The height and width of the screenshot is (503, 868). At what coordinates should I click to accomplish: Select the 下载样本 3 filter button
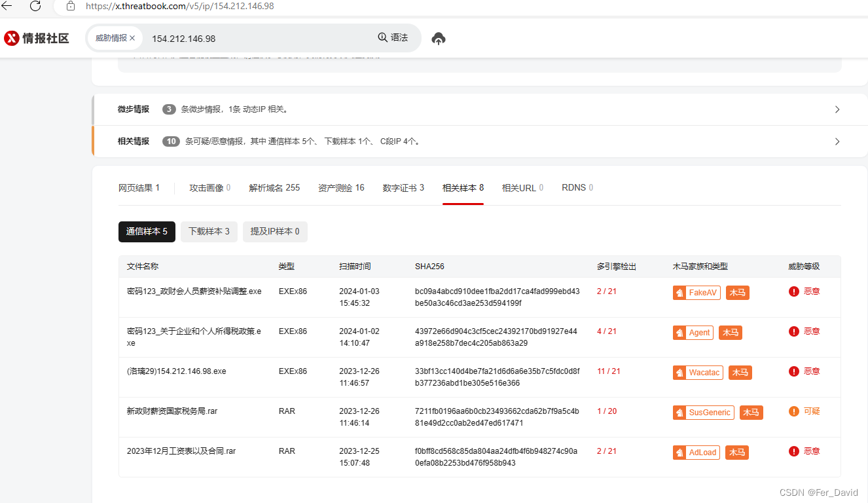(x=209, y=231)
